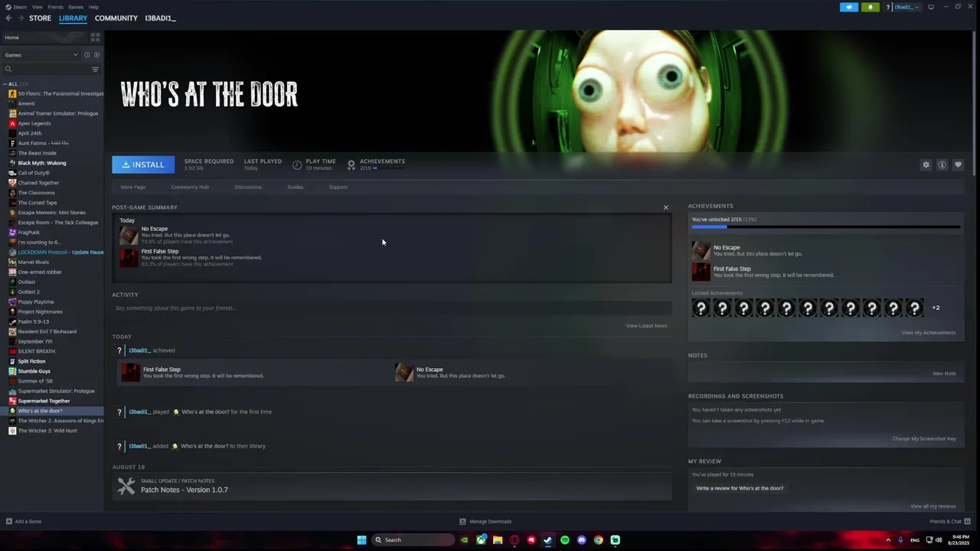Open Friends & Chat
Viewport: 980px width, 551px height.
click(949, 521)
